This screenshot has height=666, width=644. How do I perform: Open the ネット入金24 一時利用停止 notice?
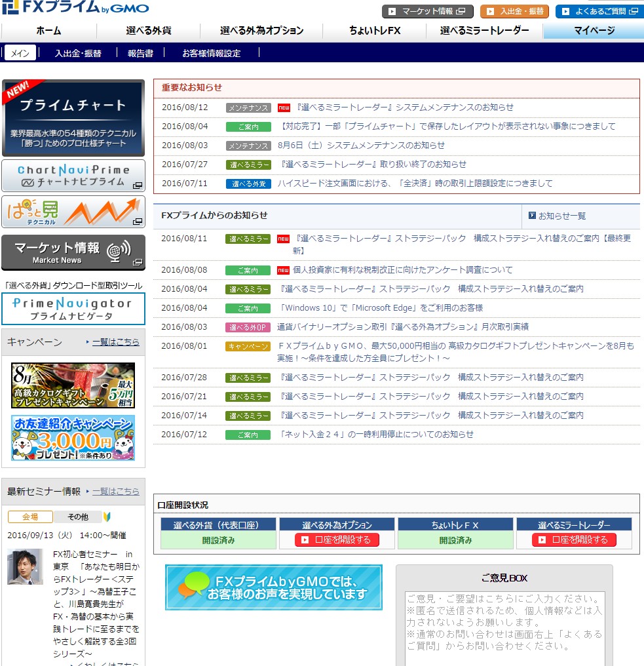click(375, 435)
